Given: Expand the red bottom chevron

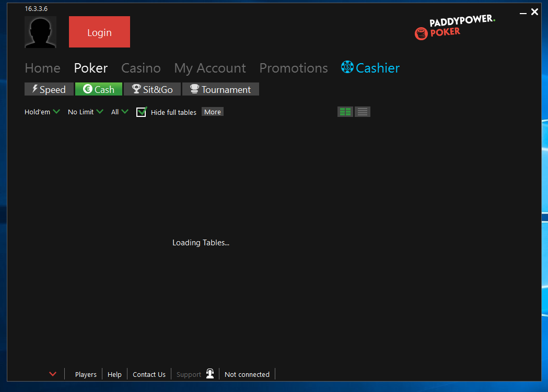Looking at the screenshot, I should 53,374.
